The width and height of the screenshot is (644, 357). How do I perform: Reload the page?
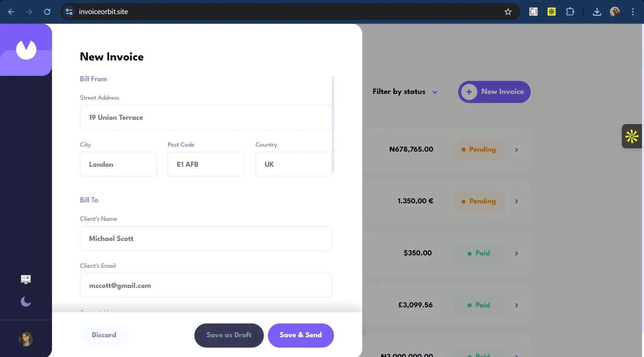tap(47, 12)
